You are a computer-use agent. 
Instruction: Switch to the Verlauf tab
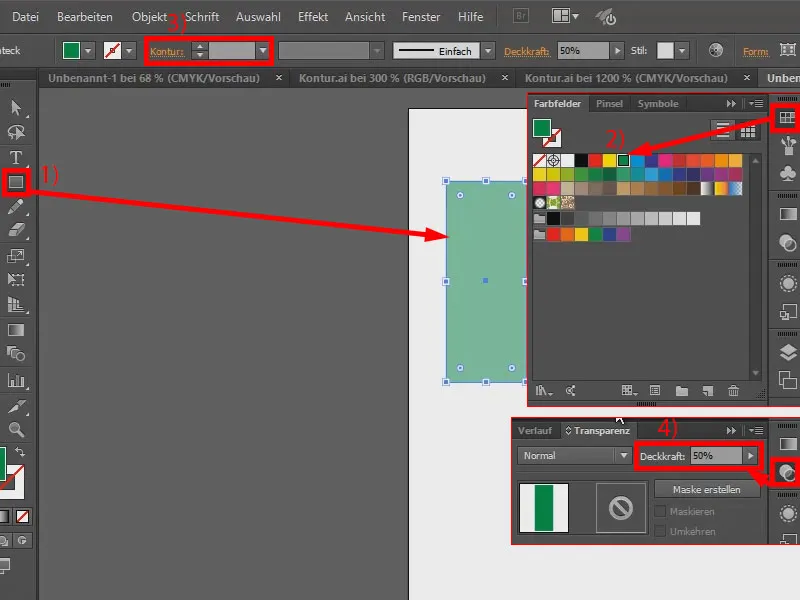pyautogui.click(x=535, y=431)
